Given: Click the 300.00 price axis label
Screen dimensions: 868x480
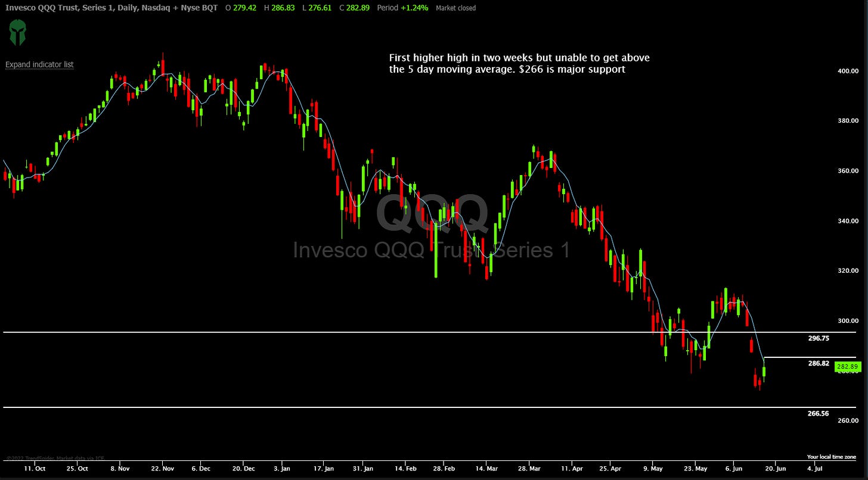Looking at the screenshot, I should [x=848, y=321].
